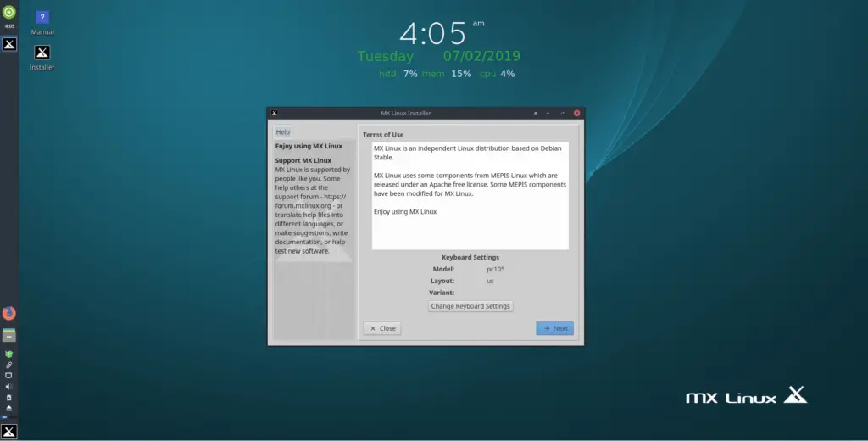
Task: Maximize the MX Linux Installer window
Action: 563,113
